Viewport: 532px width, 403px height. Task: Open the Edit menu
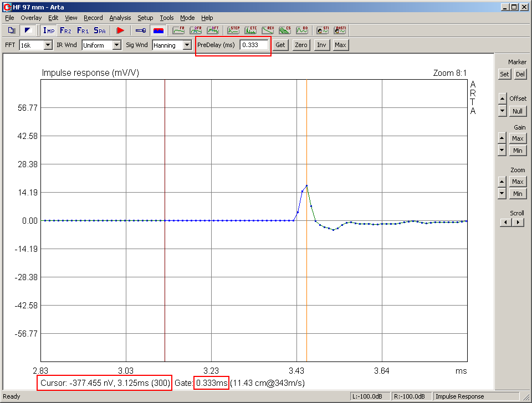[53, 18]
